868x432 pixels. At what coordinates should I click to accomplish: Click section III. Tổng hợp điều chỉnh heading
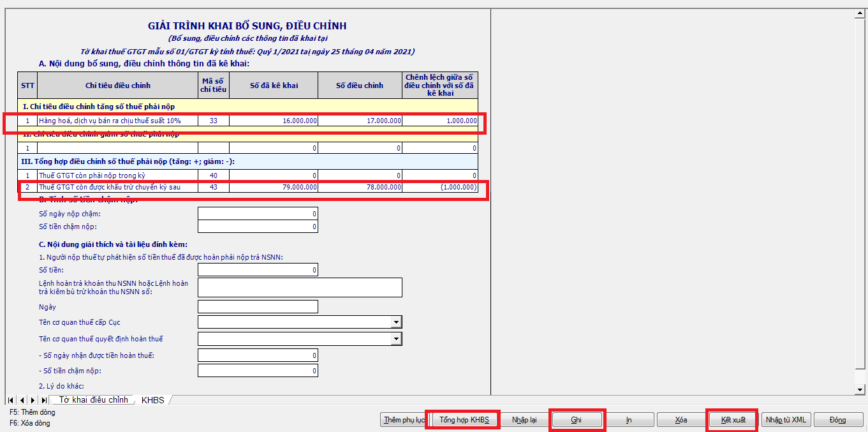click(x=247, y=161)
